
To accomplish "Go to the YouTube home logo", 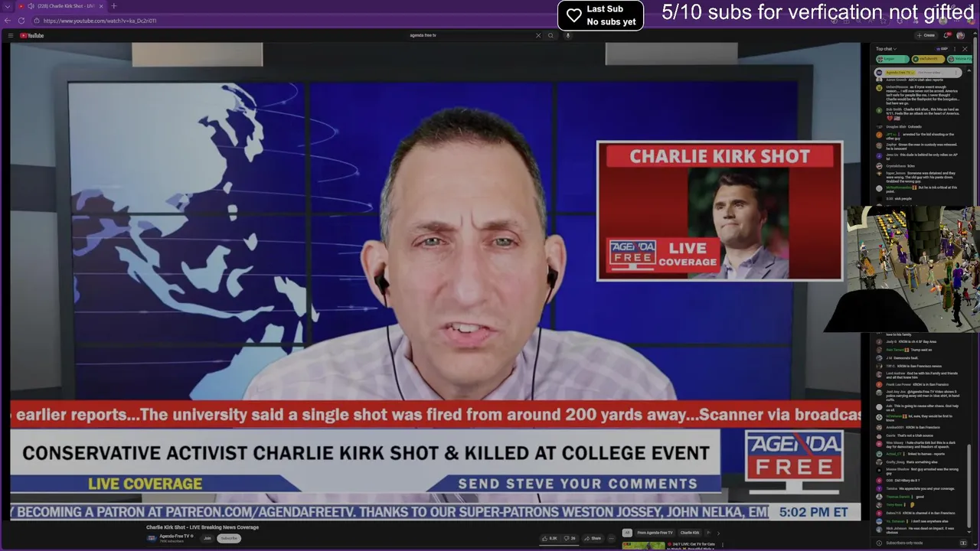I will [x=32, y=35].
